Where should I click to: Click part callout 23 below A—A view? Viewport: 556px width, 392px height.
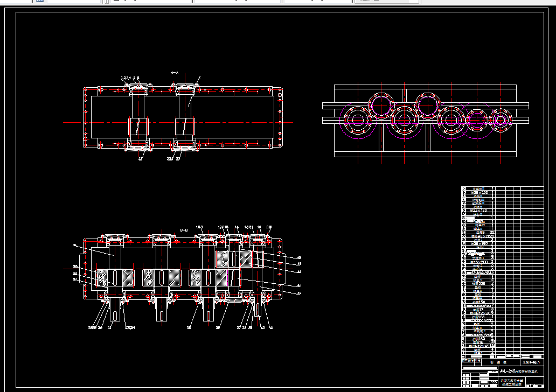(x=141, y=159)
